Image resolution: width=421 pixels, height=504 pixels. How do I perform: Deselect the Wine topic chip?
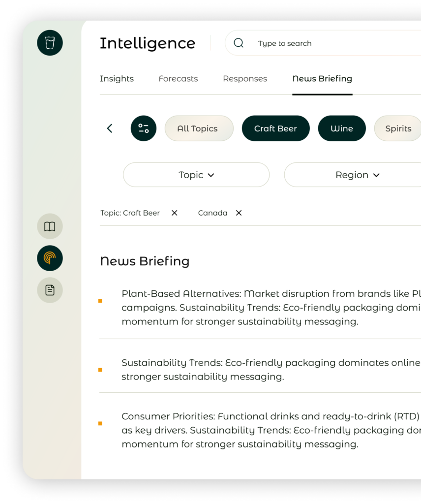[342, 128]
